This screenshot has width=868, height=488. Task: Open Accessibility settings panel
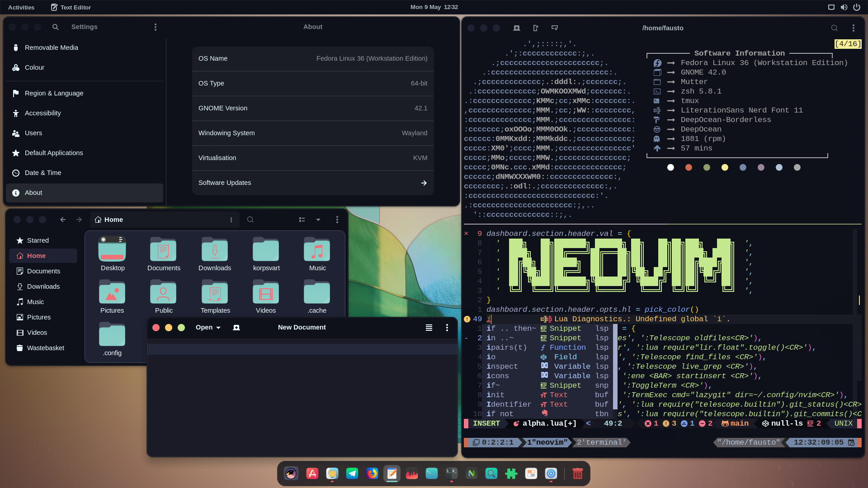85,113
